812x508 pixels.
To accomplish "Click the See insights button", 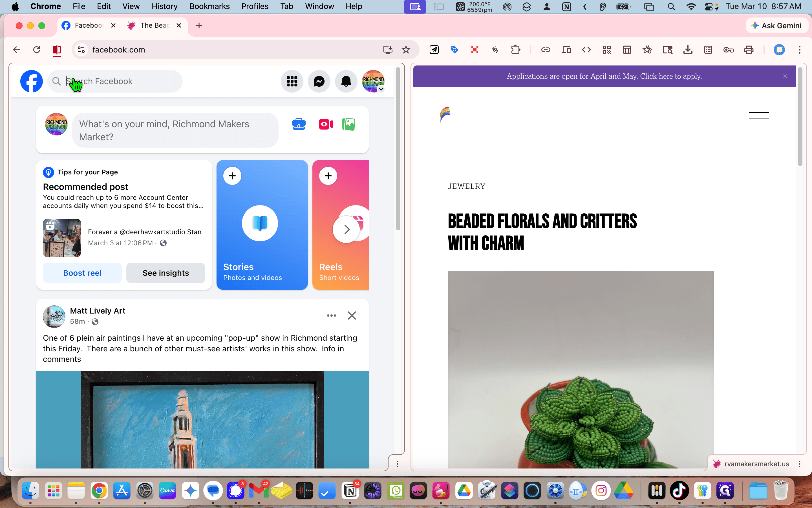I will pyautogui.click(x=166, y=273).
